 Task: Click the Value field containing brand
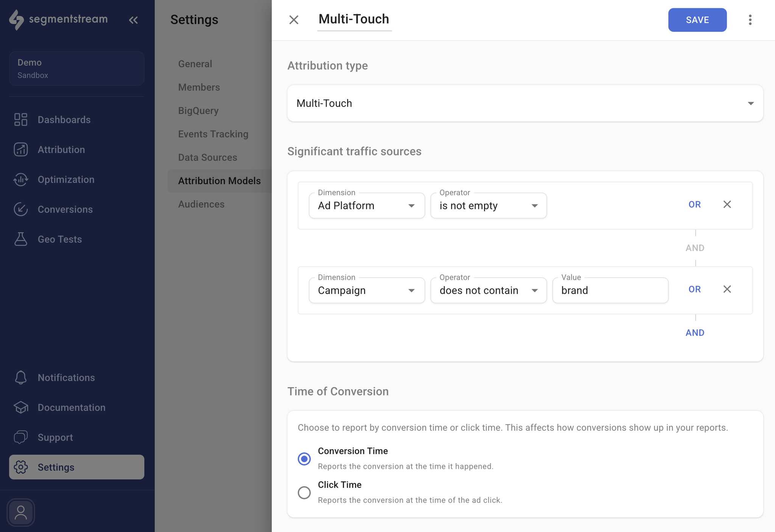pyautogui.click(x=610, y=290)
